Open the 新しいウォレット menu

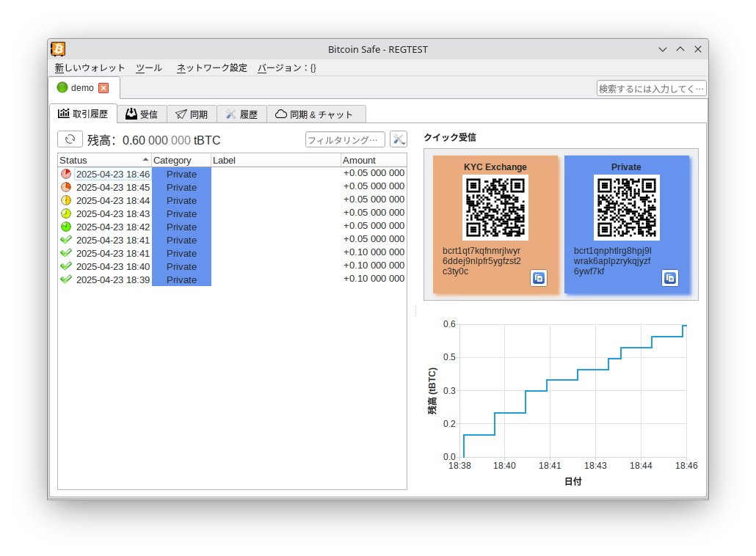[x=90, y=68]
